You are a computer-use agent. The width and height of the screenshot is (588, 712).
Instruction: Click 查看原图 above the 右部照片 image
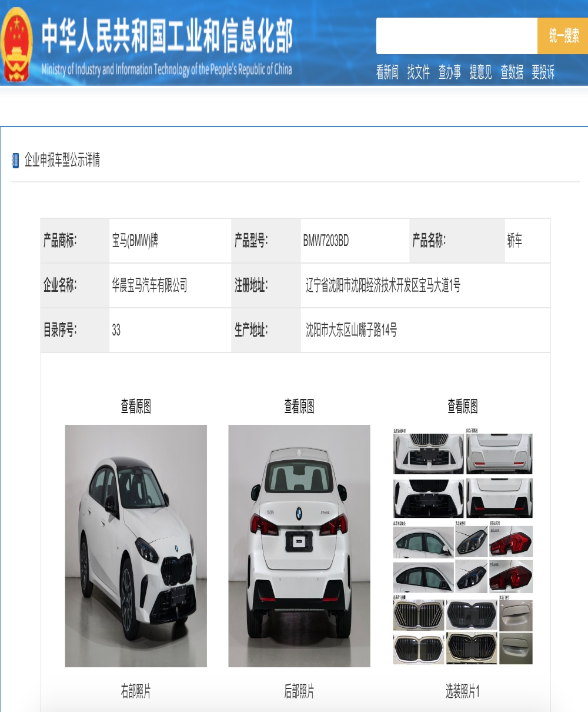click(136, 406)
